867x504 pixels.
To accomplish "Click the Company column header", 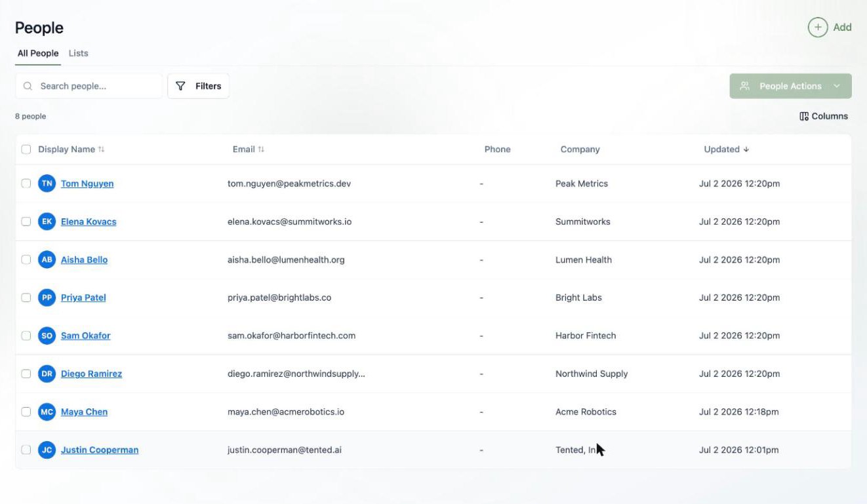I will (580, 149).
